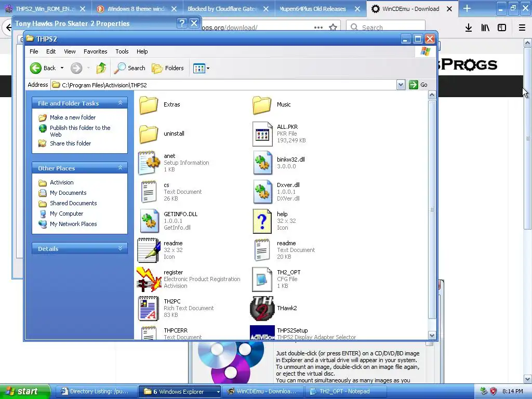Select the readme 32 x 32 icon file
The height and width of the screenshot is (399, 532).
(x=149, y=250)
